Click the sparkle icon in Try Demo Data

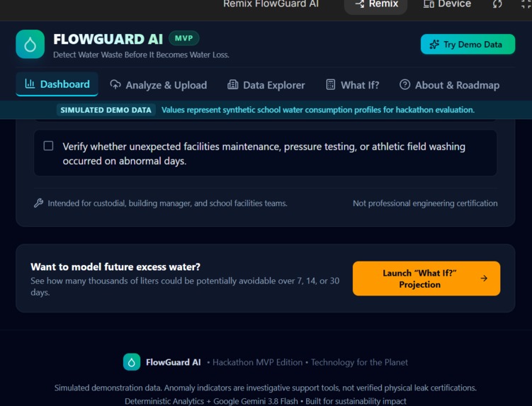click(x=434, y=45)
